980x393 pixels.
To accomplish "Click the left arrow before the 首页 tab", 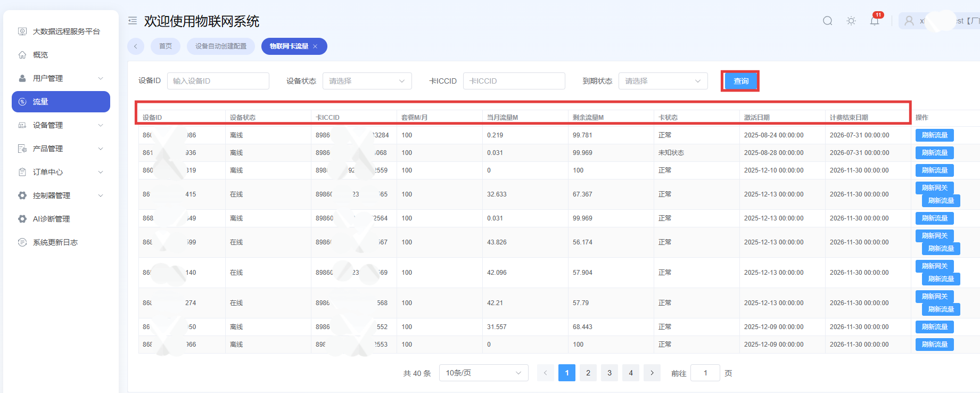I will 136,46.
